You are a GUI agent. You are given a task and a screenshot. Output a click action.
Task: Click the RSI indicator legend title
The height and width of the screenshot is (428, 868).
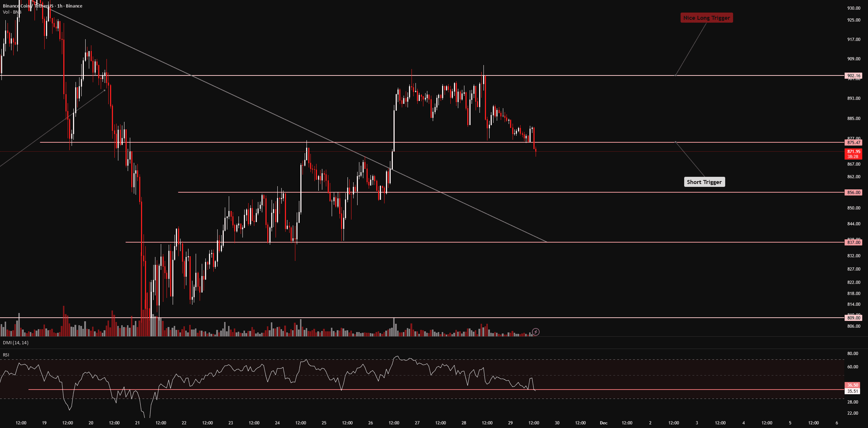(6, 355)
